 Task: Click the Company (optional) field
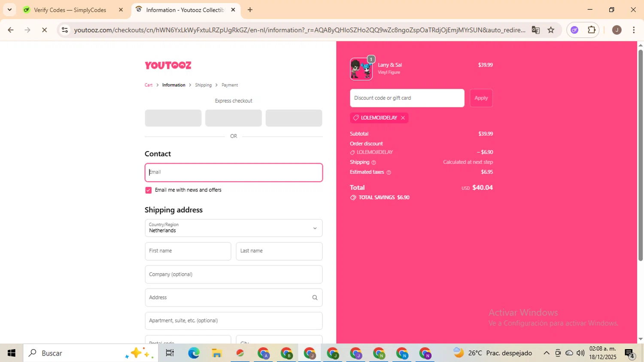coord(234,274)
